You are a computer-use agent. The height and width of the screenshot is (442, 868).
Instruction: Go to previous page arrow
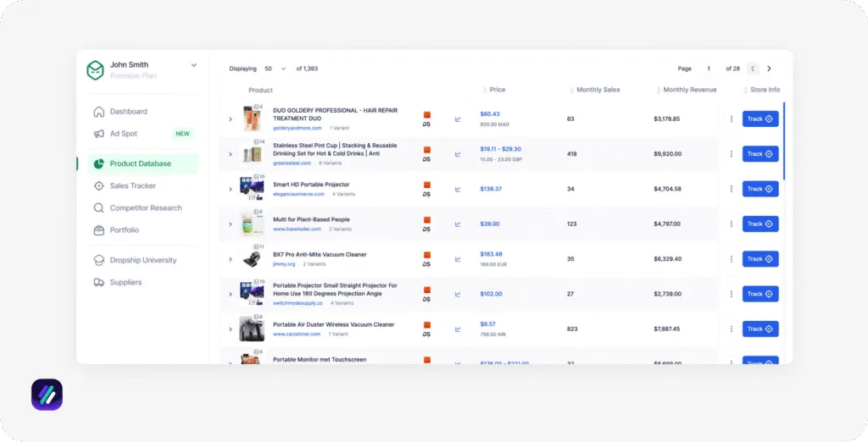pyautogui.click(x=753, y=69)
